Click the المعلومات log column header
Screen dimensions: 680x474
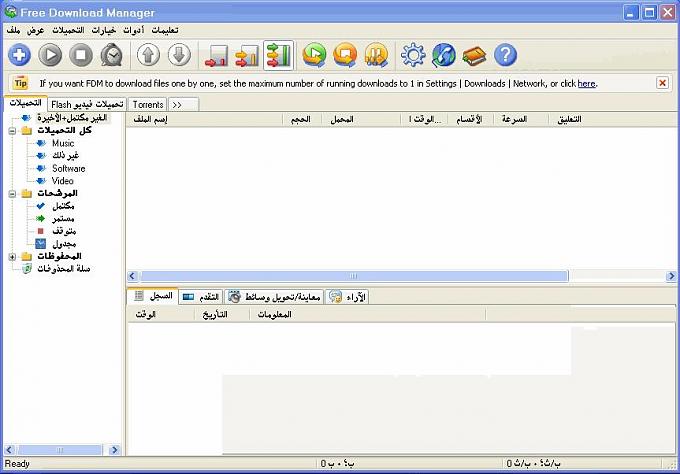[x=368, y=314]
